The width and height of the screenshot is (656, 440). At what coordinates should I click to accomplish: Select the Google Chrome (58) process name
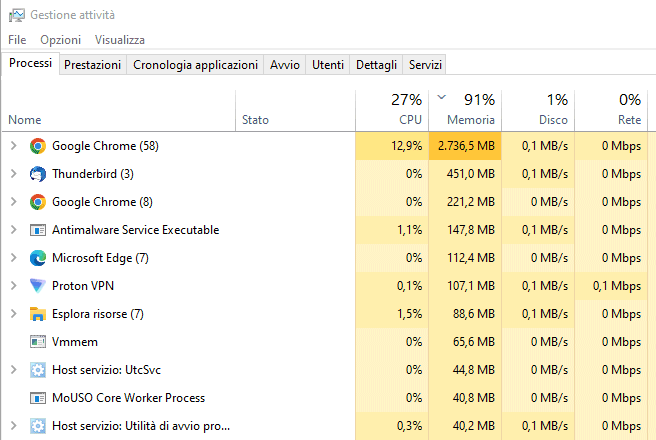point(105,146)
